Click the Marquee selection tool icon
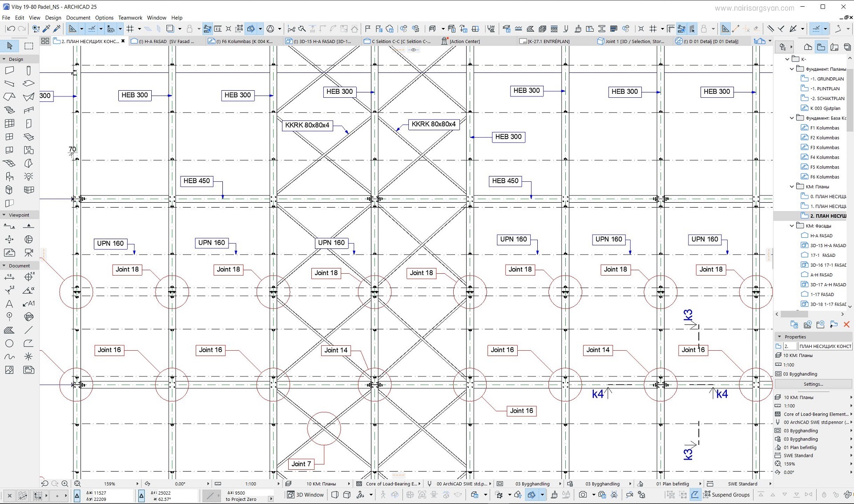The image size is (854, 504). click(x=28, y=46)
